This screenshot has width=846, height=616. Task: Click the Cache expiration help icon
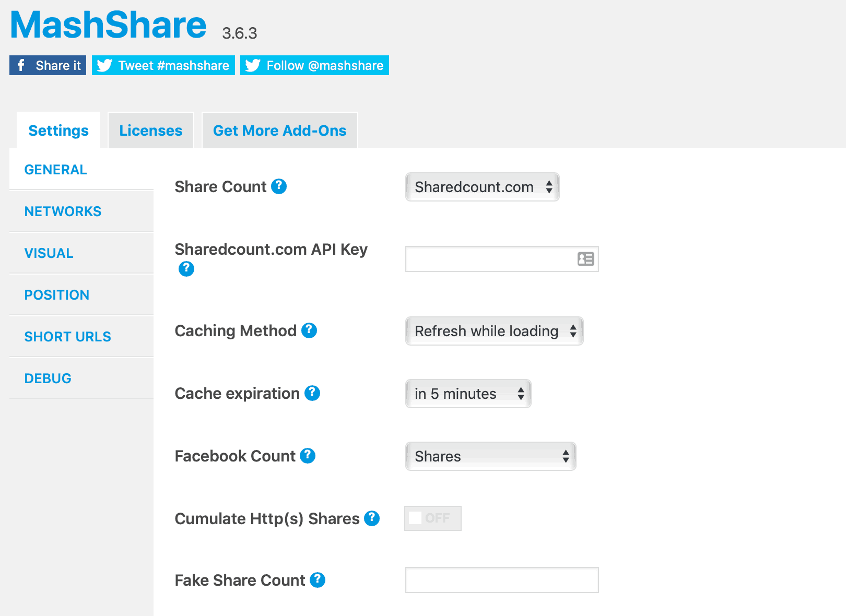tap(312, 393)
